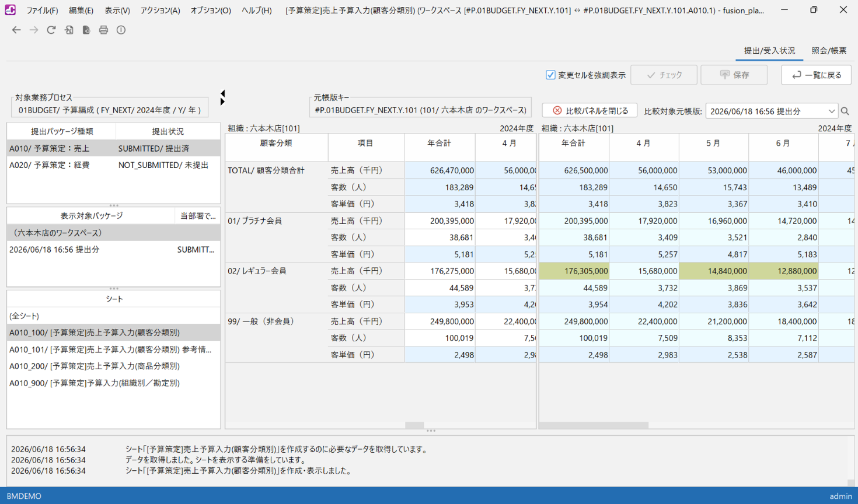The image size is (858, 504).
Task: Click the info circle toolbar icon
Action: coord(121,30)
